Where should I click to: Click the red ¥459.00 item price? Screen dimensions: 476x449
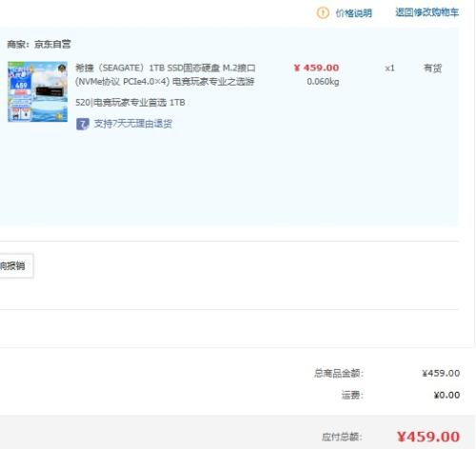point(316,68)
